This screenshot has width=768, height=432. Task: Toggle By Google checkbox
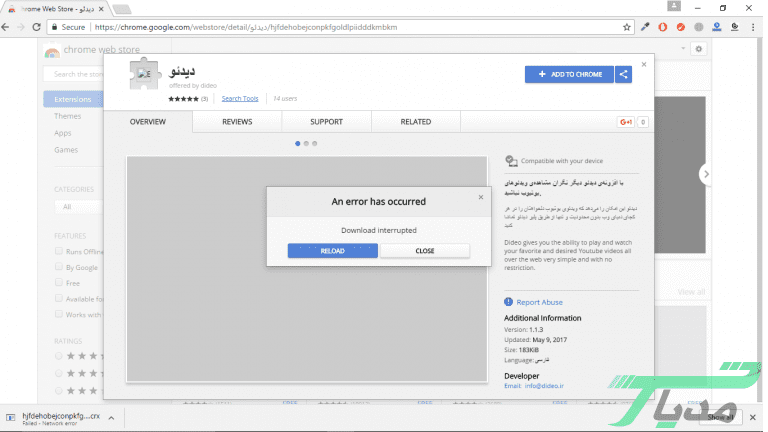coord(59,267)
